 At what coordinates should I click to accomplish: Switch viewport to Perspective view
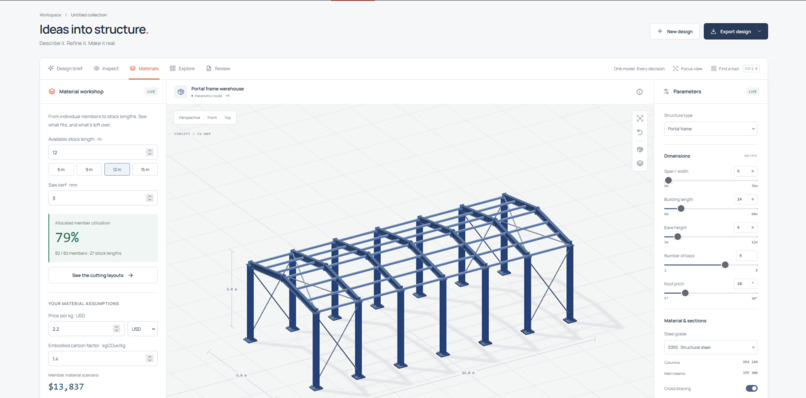(190, 118)
